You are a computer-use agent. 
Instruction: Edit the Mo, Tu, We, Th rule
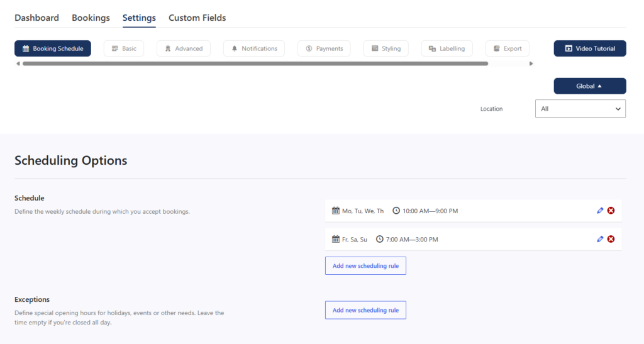pyautogui.click(x=600, y=211)
